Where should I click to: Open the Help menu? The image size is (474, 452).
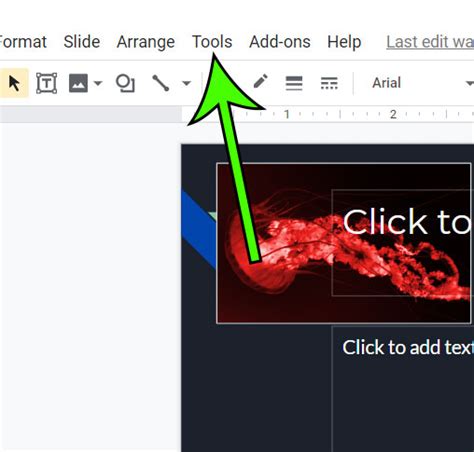pyautogui.click(x=344, y=42)
